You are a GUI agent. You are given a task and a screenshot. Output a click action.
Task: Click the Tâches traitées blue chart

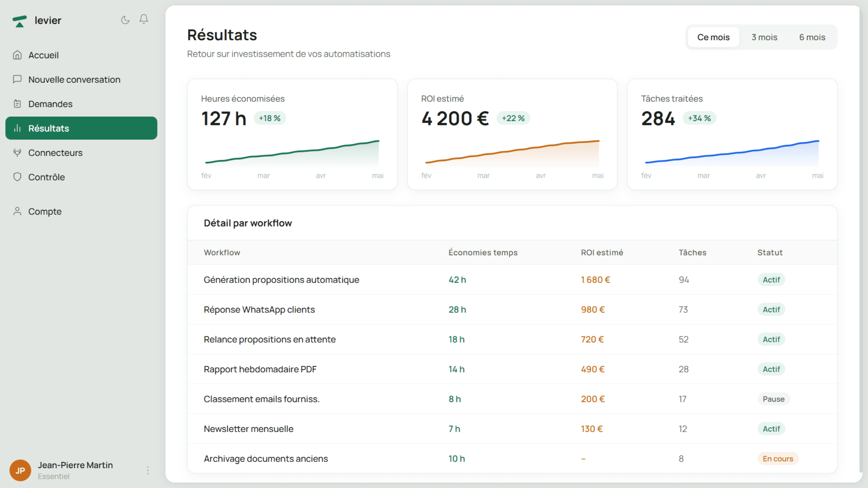[x=732, y=153]
